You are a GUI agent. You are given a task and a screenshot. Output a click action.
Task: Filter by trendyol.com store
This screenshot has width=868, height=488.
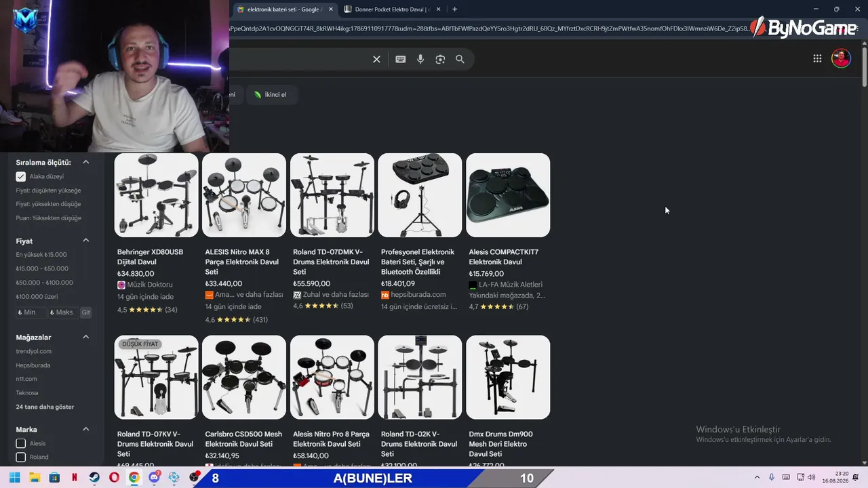pos(34,351)
